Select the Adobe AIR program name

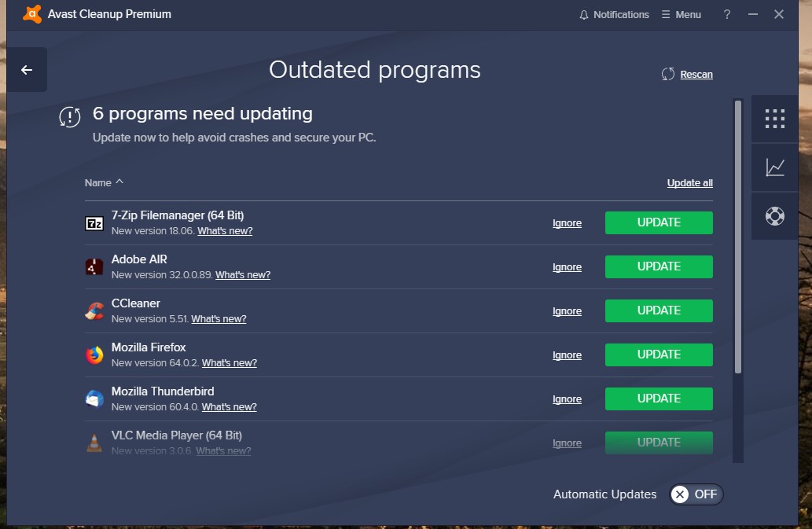coord(139,259)
